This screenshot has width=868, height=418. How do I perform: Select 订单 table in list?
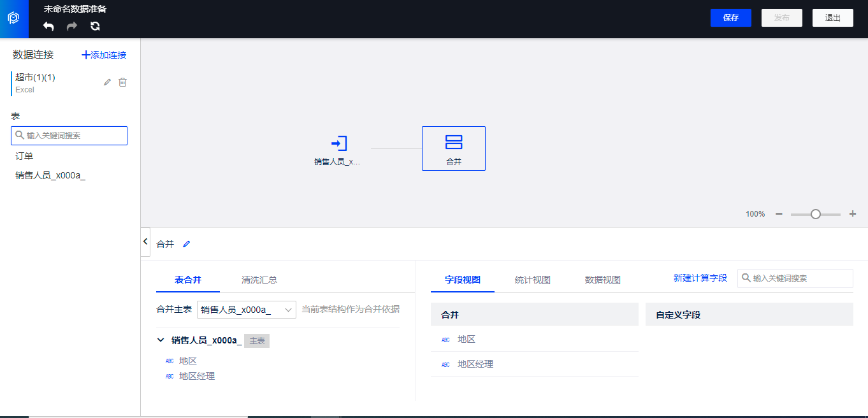[24, 156]
